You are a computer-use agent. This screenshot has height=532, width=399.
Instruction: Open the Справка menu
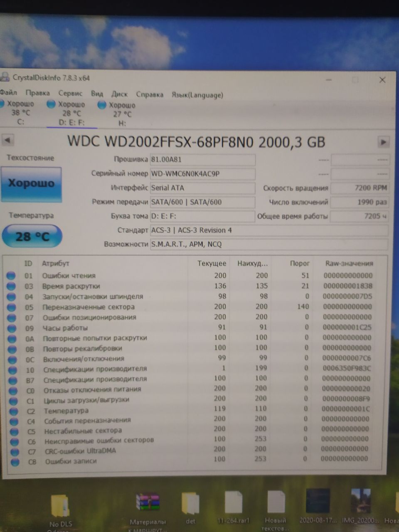tap(150, 95)
